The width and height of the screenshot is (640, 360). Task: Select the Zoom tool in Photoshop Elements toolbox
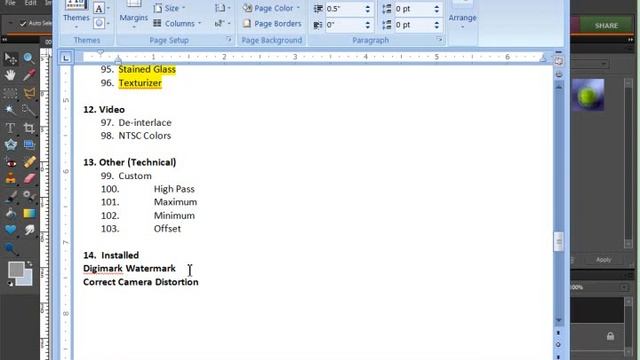pyautogui.click(x=29, y=58)
